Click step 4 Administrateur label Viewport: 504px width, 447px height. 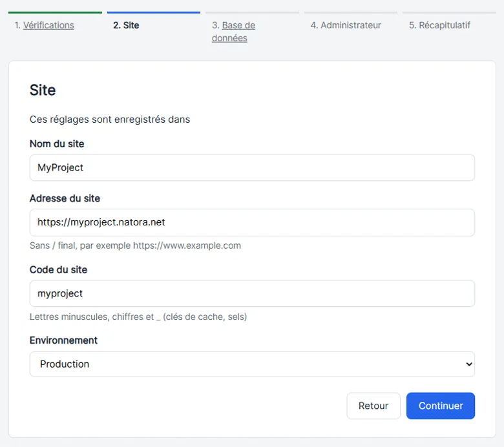[346, 25]
